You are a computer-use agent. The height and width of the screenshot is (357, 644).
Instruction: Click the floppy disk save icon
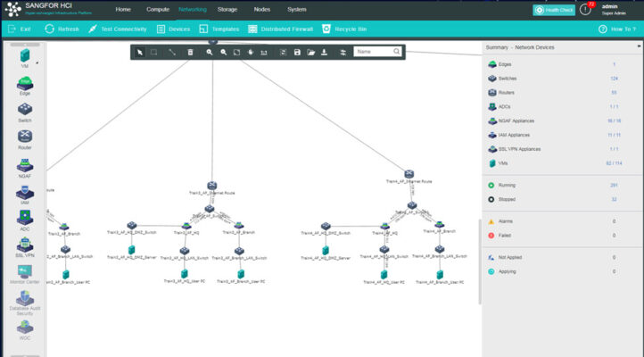pos(297,52)
